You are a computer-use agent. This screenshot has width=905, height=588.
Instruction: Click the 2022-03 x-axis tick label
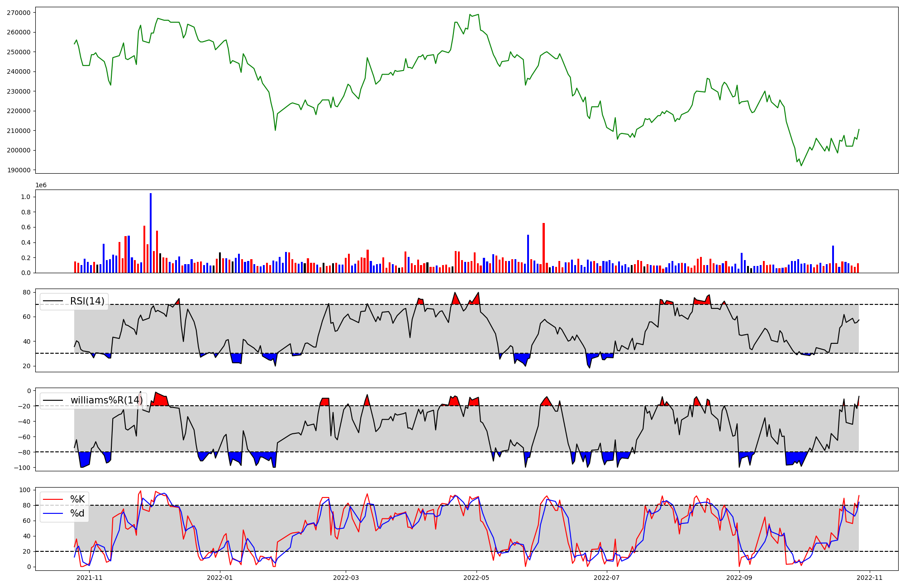pos(346,578)
